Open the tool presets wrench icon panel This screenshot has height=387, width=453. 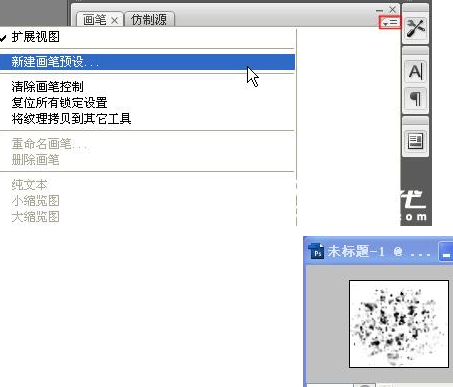click(x=415, y=28)
